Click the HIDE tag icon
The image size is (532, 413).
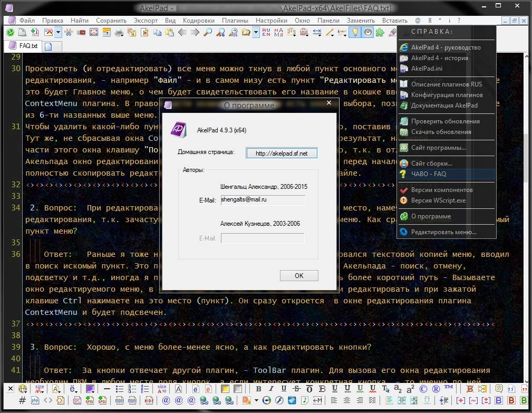click(x=149, y=400)
